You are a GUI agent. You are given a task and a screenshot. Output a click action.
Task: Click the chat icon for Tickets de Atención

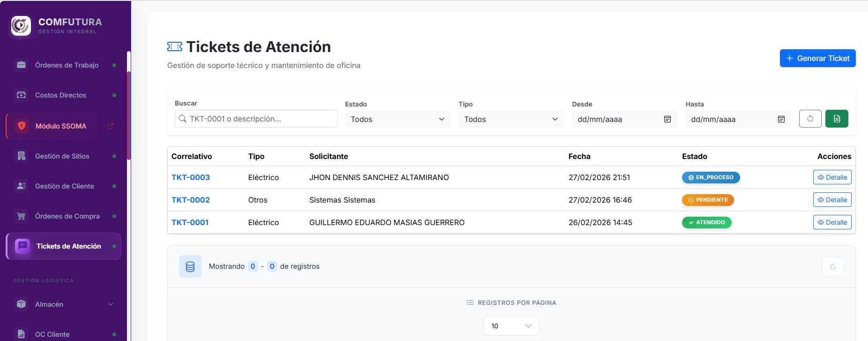22,246
